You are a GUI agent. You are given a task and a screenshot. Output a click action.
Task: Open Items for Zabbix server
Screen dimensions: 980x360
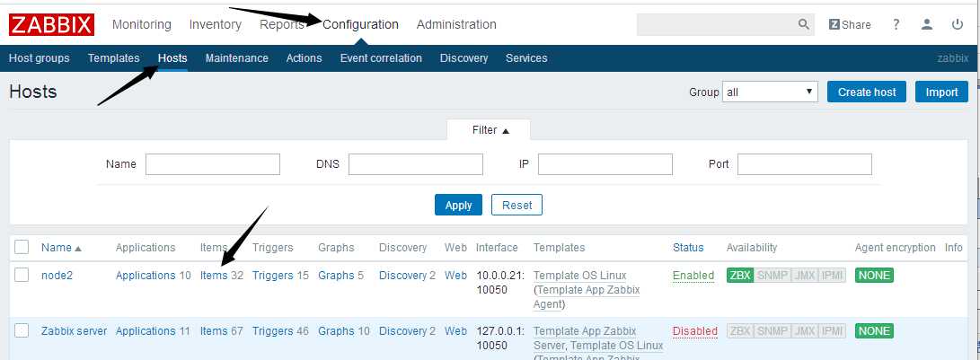point(214,330)
